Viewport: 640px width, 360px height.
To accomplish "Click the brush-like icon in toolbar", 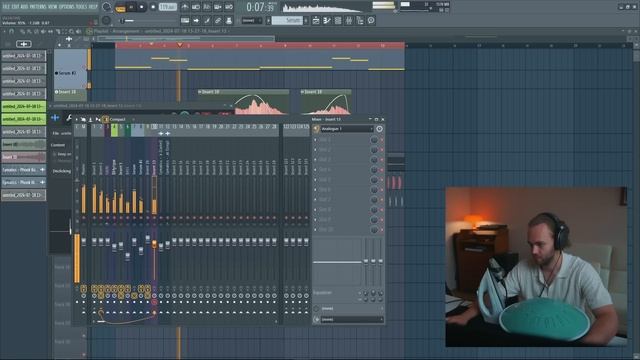I will pos(207,20).
